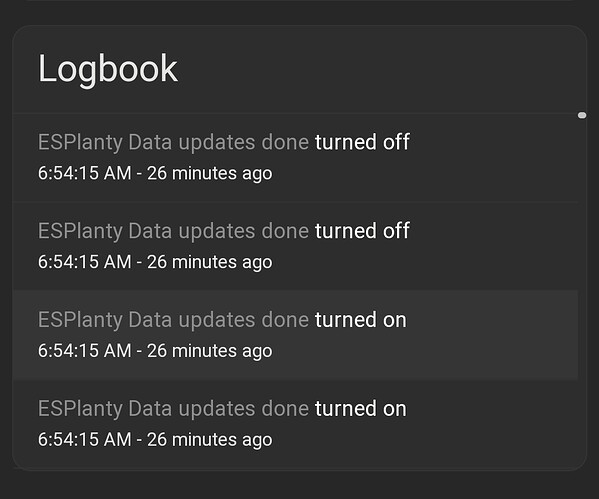The width and height of the screenshot is (599, 499).
Task: Click "turned off" state in the topmost entry
Action: pos(362,142)
